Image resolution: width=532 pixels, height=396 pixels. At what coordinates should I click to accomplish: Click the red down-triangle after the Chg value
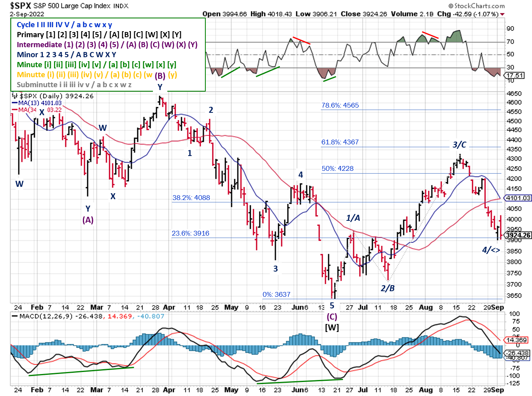tap(502, 14)
